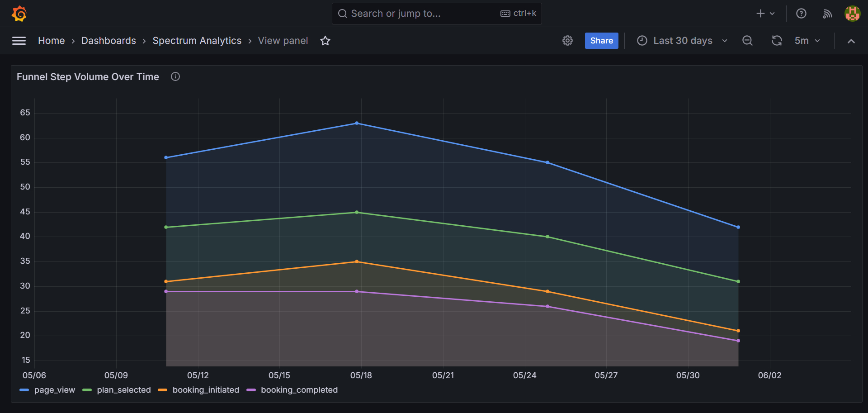Open the hamburger navigation menu

point(19,41)
